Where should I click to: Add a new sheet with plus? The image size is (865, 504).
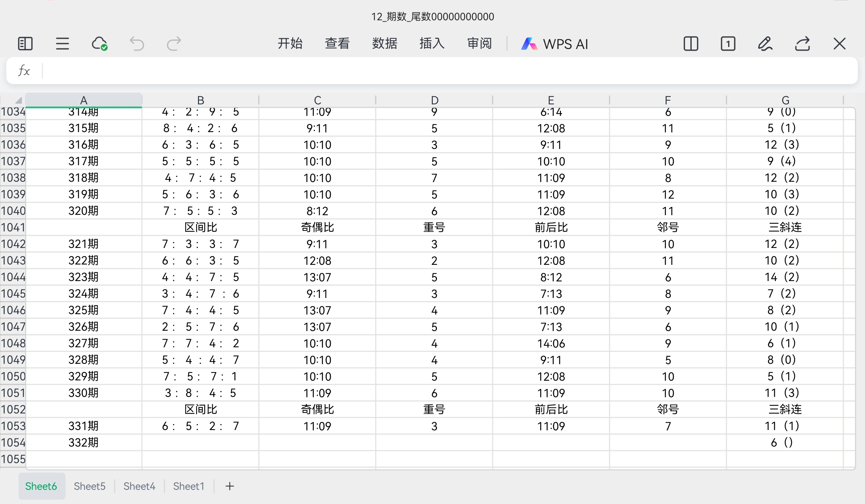(230, 486)
